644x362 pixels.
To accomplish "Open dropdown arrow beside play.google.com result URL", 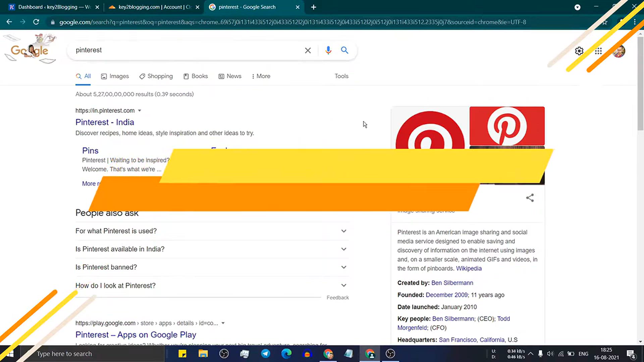I will [223, 323].
